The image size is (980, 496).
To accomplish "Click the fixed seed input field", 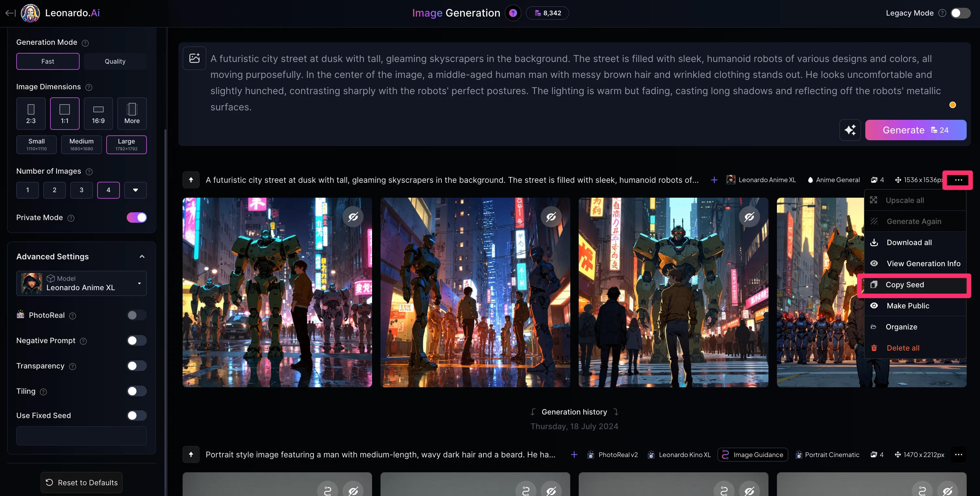I will 82,436.
